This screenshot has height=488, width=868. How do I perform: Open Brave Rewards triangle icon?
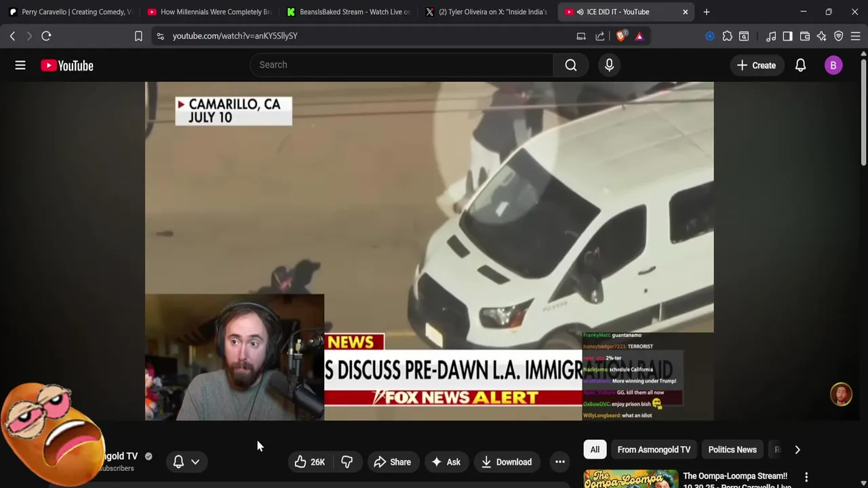tap(639, 36)
